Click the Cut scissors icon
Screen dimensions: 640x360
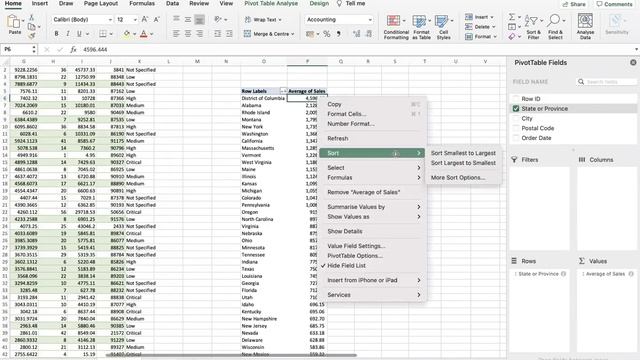coord(31,18)
